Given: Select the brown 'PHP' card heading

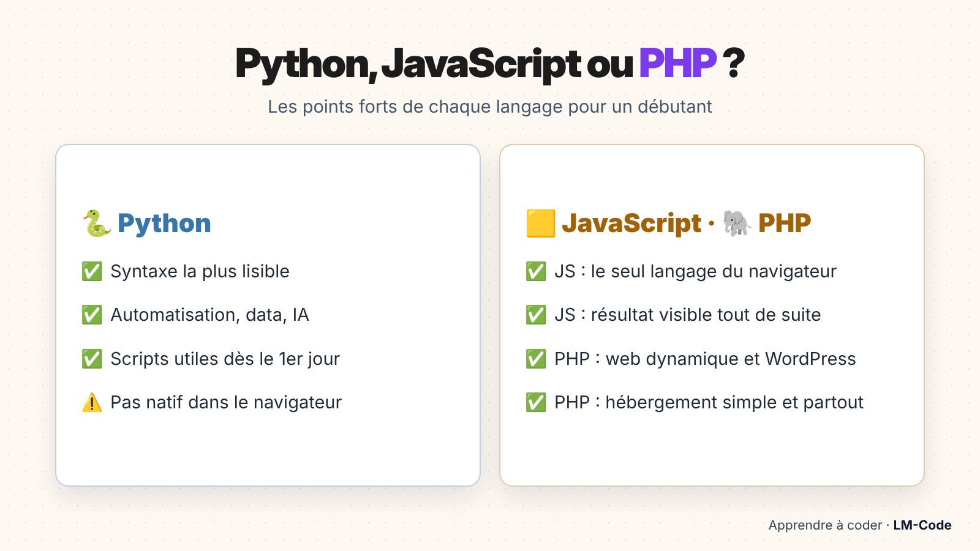Looking at the screenshot, I should point(785,223).
